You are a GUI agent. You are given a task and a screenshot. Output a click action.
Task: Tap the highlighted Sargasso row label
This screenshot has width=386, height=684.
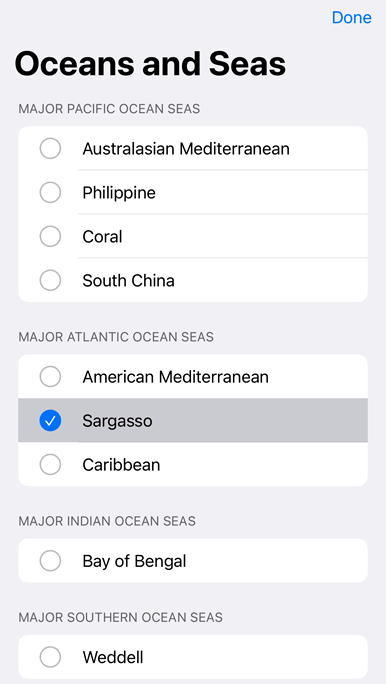coord(117,421)
